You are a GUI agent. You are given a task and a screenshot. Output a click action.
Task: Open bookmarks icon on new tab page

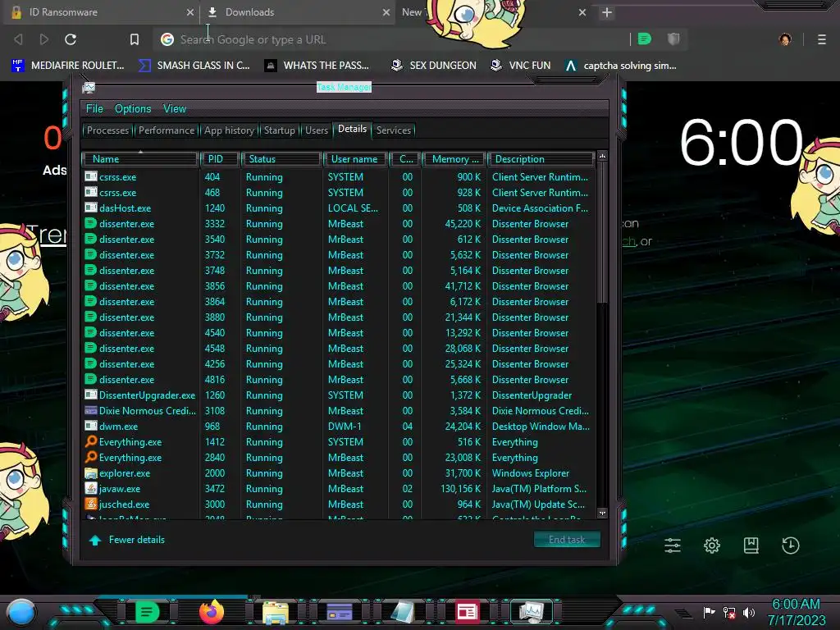(x=751, y=546)
